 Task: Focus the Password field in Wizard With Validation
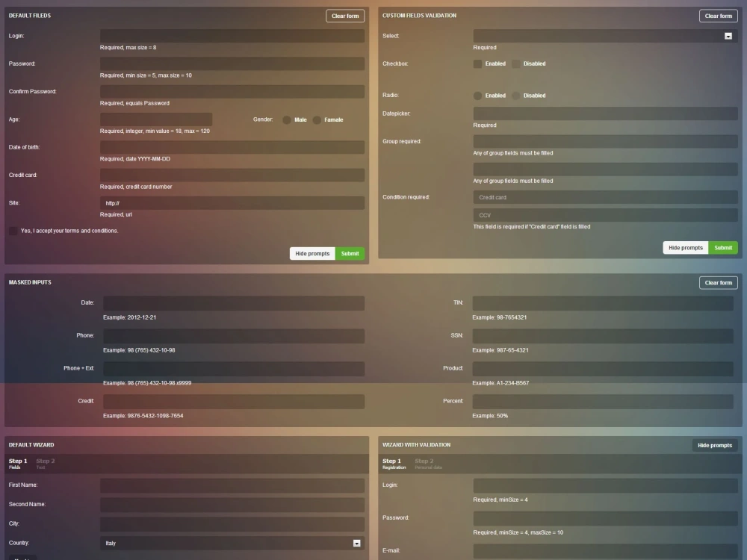605,519
